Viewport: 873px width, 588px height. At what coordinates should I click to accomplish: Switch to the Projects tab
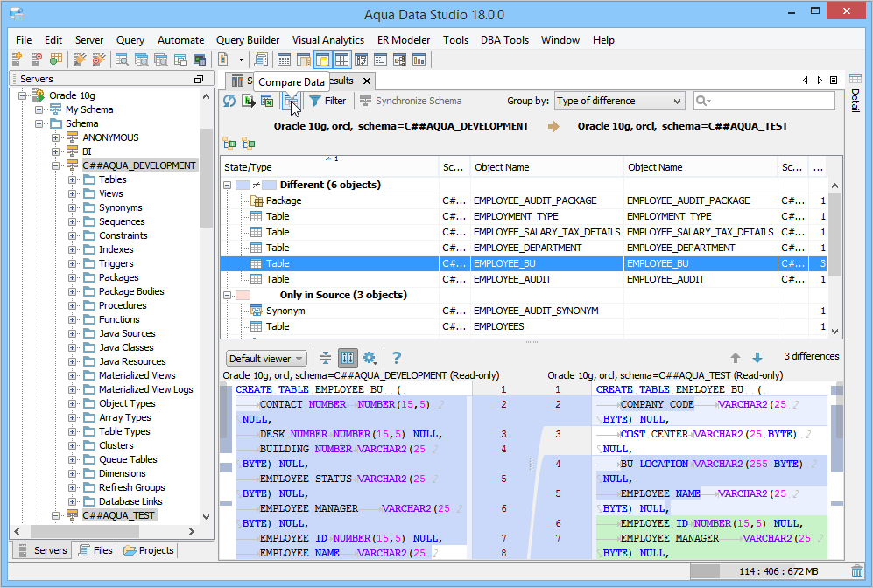(148, 550)
